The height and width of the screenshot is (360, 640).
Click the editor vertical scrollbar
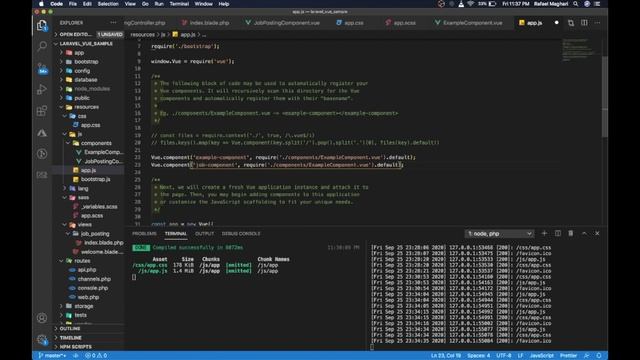[604, 96]
